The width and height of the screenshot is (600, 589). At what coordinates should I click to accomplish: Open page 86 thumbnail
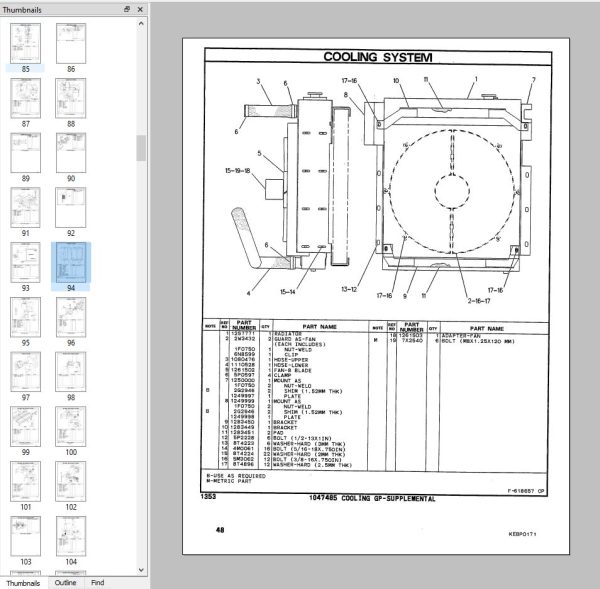point(71,43)
